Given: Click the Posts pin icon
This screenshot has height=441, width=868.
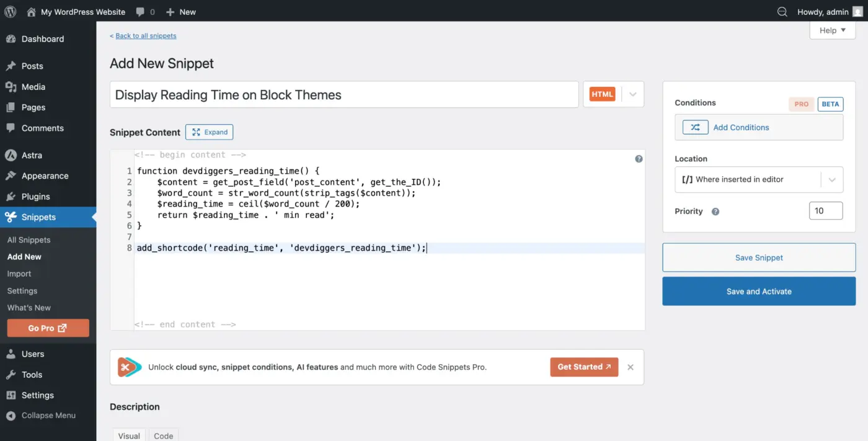Looking at the screenshot, I should 11,66.
